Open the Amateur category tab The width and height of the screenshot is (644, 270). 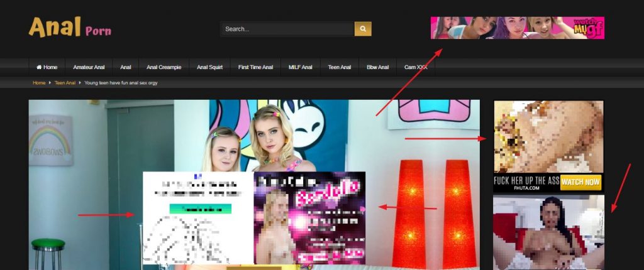coord(89,67)
